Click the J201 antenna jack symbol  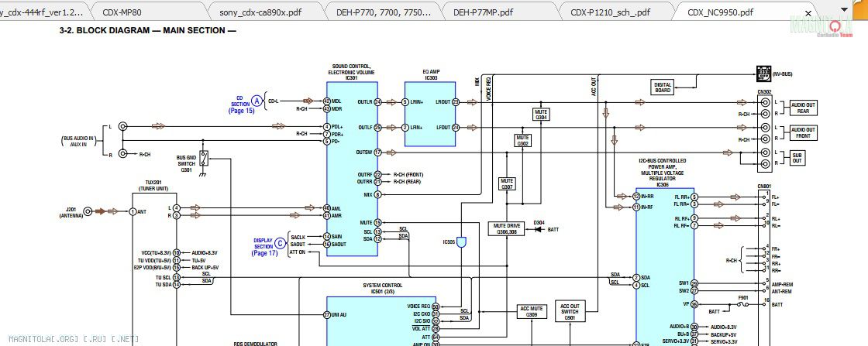(x=88, y=211)
